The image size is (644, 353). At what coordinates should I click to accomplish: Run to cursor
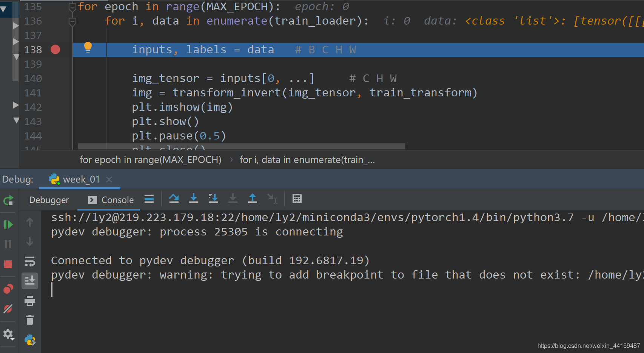click(x=272, y=199)
